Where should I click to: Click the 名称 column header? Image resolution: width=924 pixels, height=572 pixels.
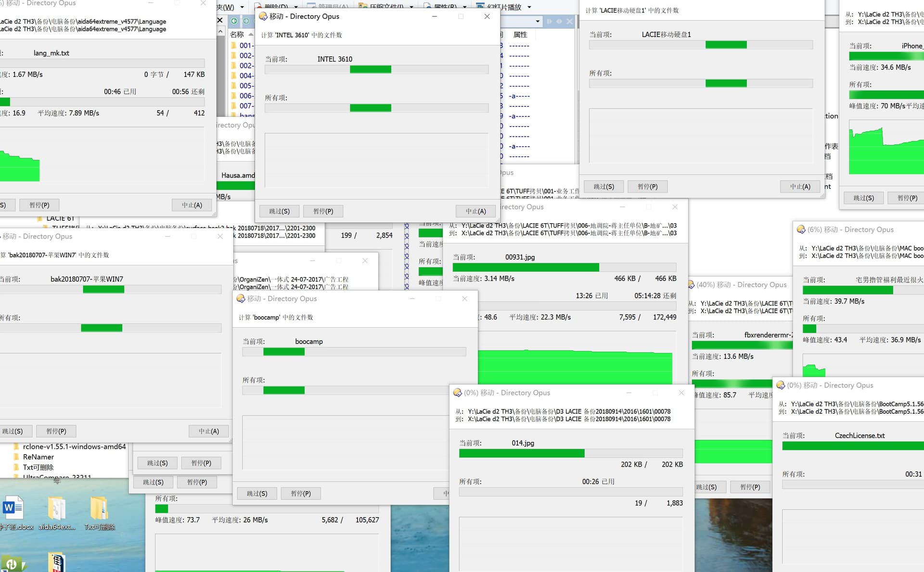[237, 35]
